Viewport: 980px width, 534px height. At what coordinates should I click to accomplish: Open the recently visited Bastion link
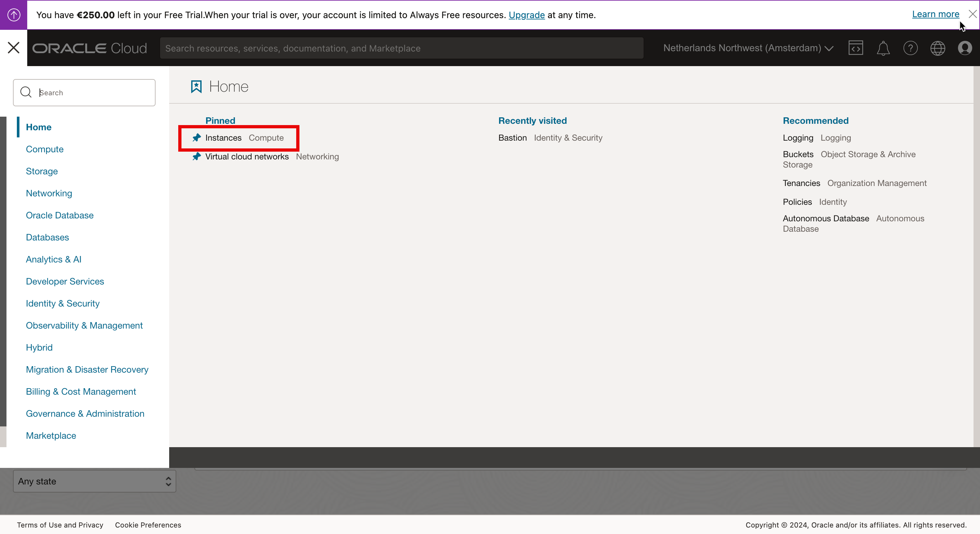[x=512, y=138]
